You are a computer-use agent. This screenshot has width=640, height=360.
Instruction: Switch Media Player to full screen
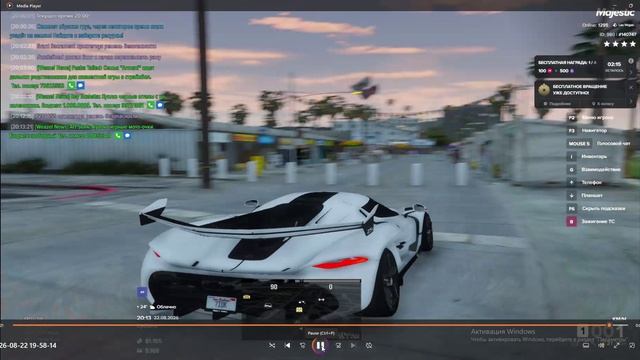(x=617, y=345)
